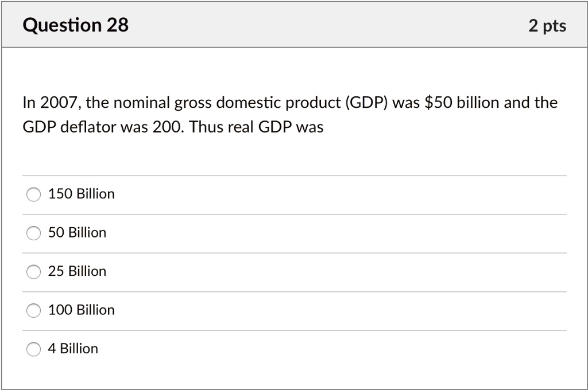Click the answer label 50 Billion

tap(77, 233)
